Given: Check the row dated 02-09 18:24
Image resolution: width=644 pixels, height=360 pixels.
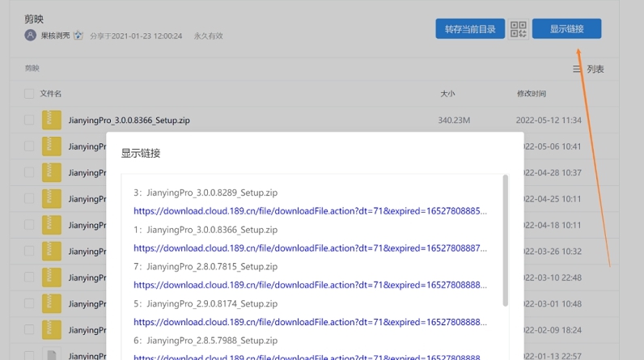Looking at the screenshot, I should (29, 329).
